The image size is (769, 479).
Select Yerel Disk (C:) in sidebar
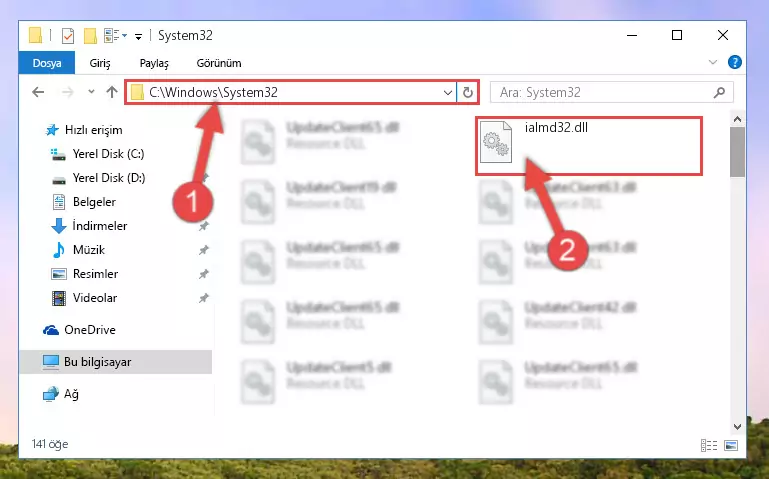[108, 154]
